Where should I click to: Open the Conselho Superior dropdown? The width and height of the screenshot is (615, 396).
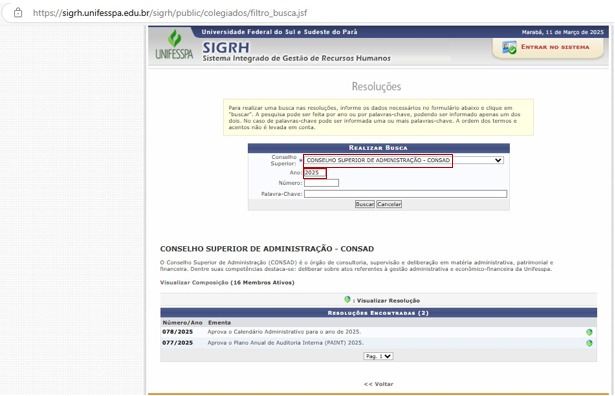click(404, 160)
